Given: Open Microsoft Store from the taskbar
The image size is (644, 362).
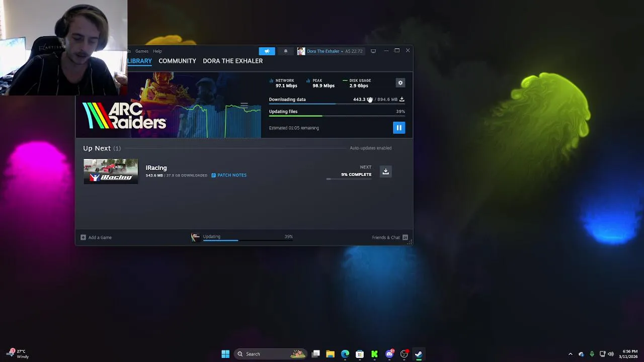Looking at the screenshot, I should [x=360, y=354].
